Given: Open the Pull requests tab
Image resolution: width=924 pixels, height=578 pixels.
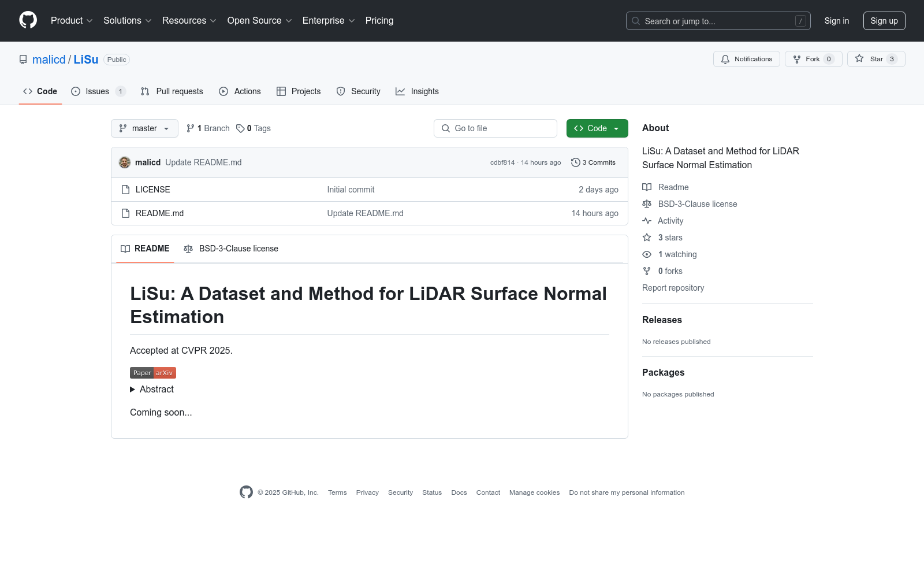Looking at the screenshot, I should [x=172, y=91].
